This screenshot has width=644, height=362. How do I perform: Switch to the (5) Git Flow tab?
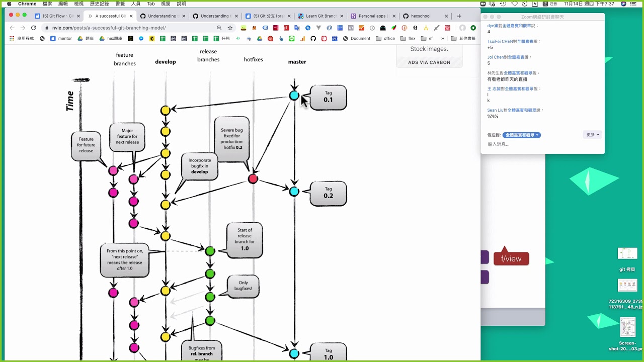point(56,16)
